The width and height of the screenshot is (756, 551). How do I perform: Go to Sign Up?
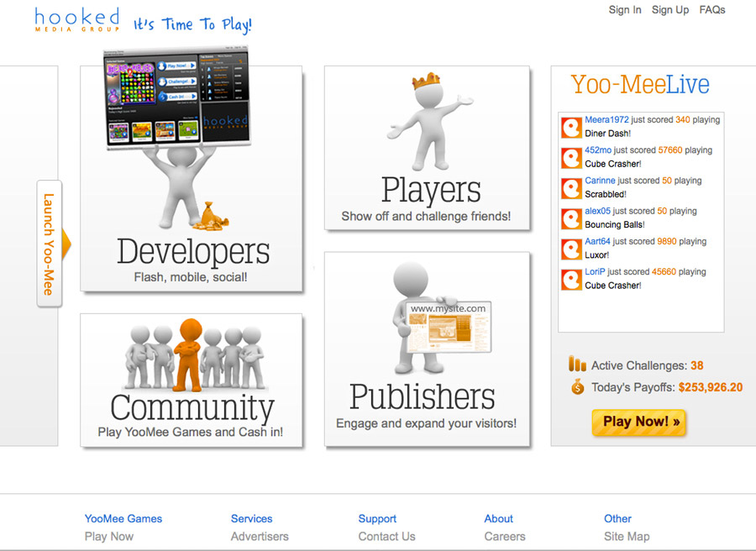(x=670, y=10)
